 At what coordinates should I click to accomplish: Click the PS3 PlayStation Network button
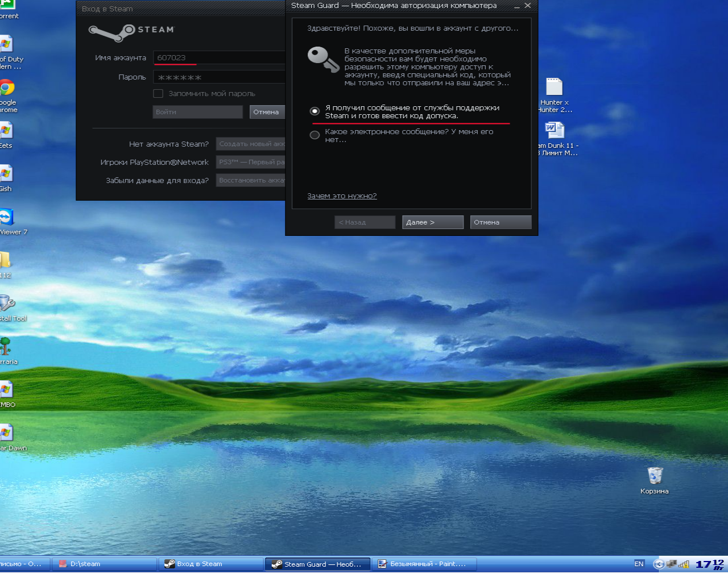point(250,163)
